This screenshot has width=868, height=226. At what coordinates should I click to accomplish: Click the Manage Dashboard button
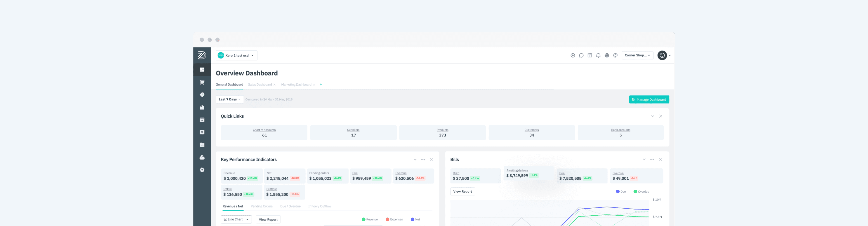tap(649, 99)
